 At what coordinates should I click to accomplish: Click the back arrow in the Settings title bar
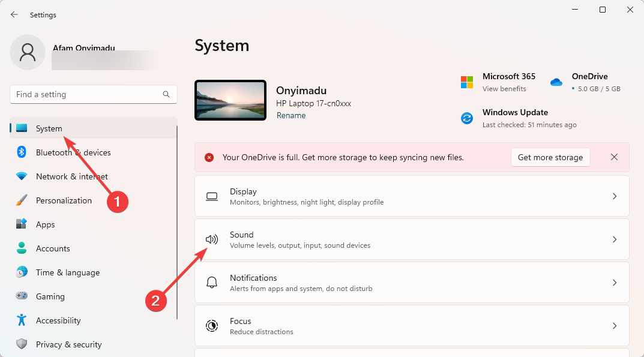tap(14, 15)
